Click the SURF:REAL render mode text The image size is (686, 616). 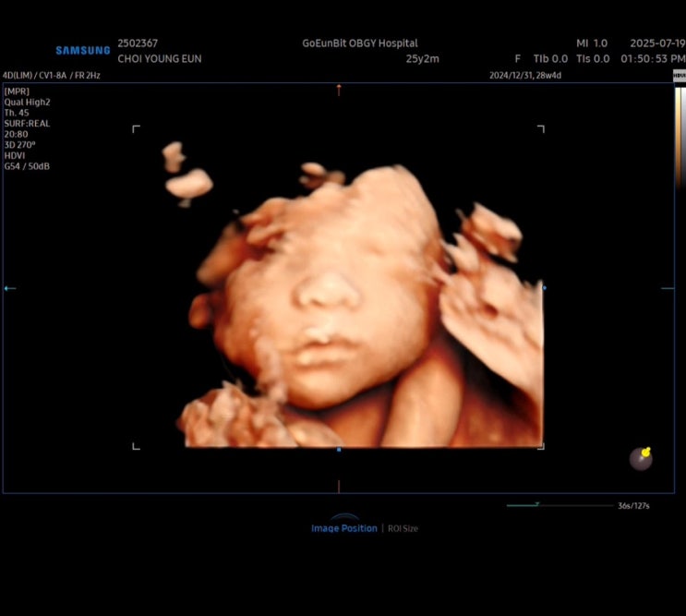click(x=27, y=124)
